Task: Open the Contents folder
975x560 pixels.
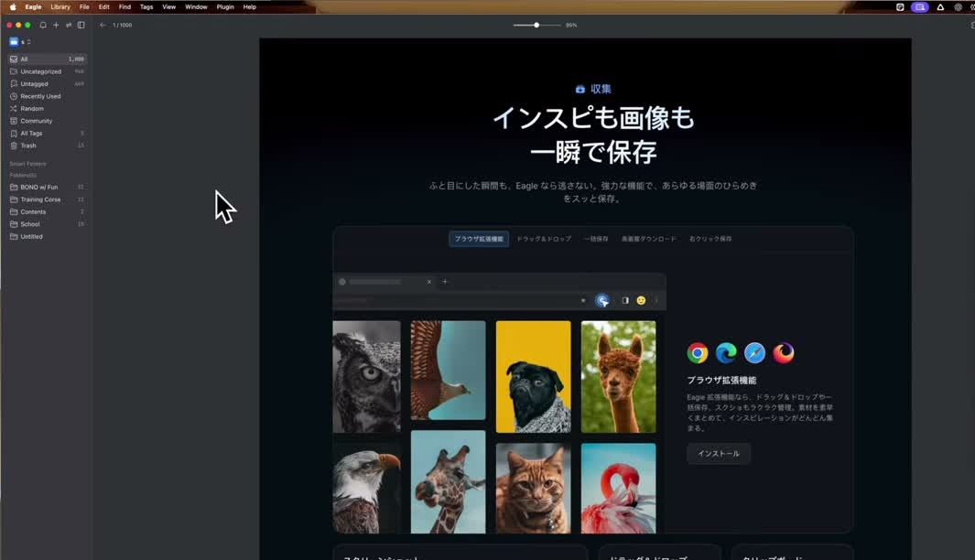Action: coord(48,212)
